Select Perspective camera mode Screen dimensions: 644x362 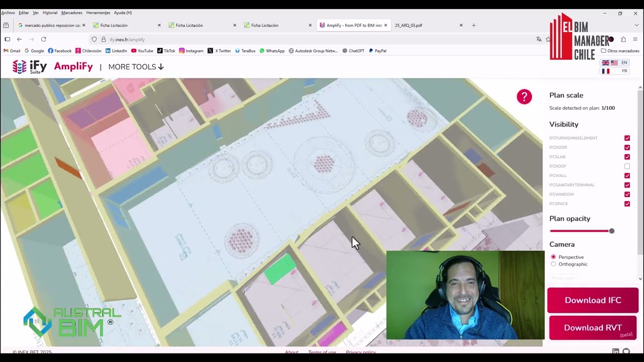coord(553,257)
